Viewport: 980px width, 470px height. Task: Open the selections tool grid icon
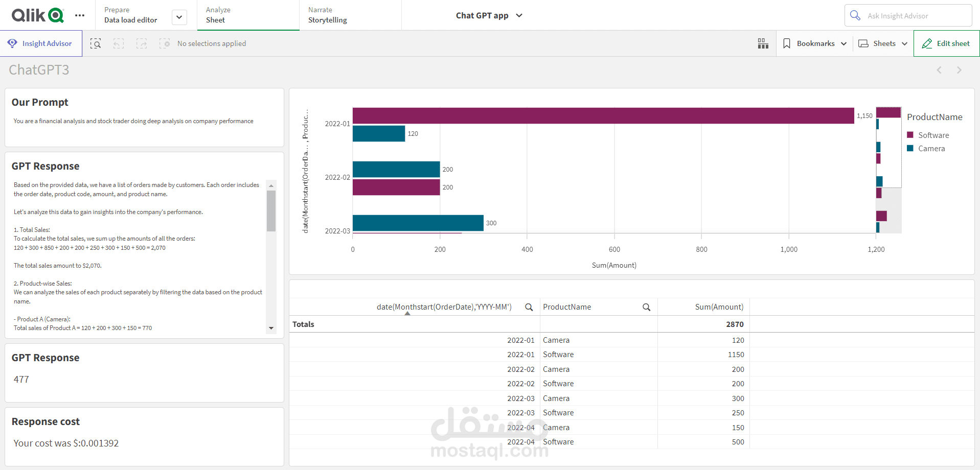click(763, 43)
